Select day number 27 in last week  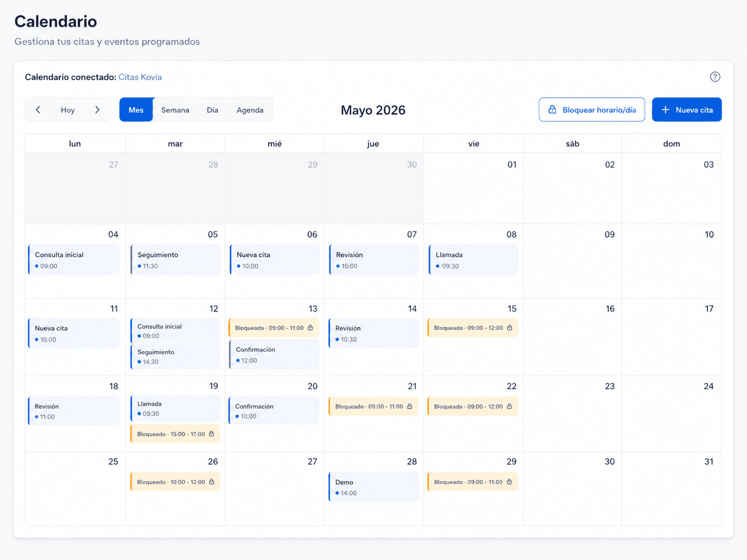[x=274, y=489]
